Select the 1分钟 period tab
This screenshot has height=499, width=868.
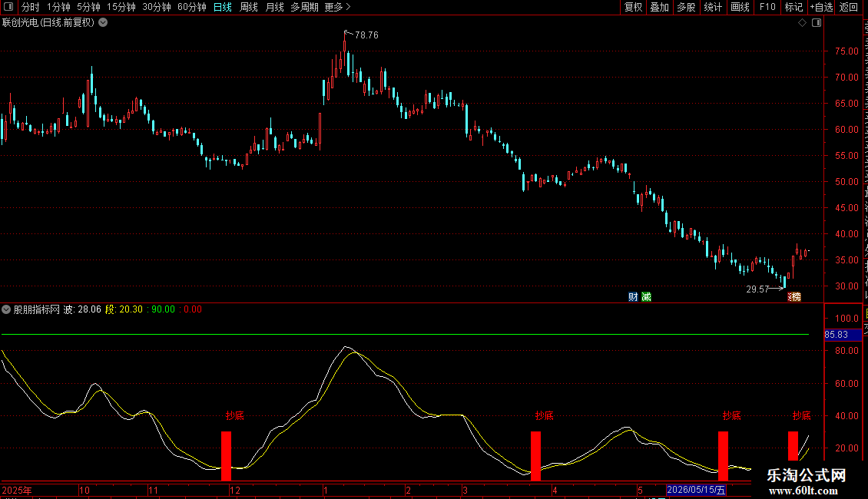[x=58, y=7]
